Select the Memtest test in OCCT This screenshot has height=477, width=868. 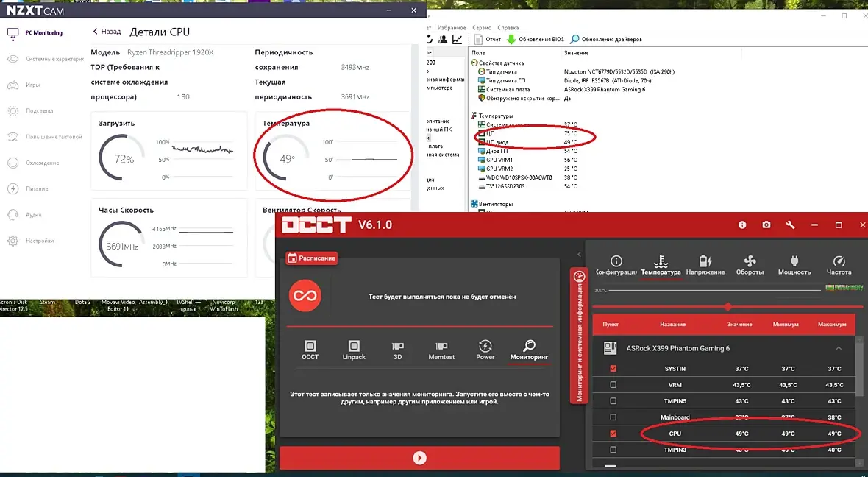[441, 350]
